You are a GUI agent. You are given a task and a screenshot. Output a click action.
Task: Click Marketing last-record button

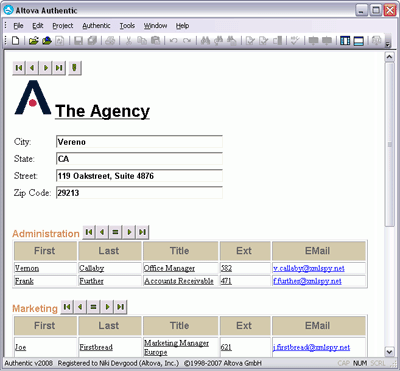click(x=120, y=307)
